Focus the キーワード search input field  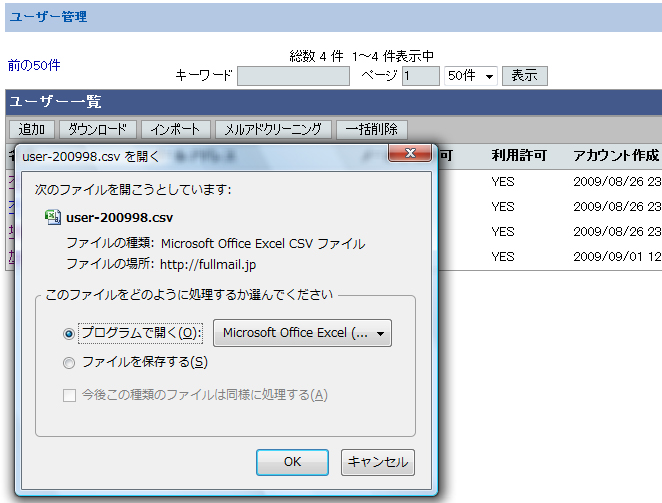(x=293, y=76)
